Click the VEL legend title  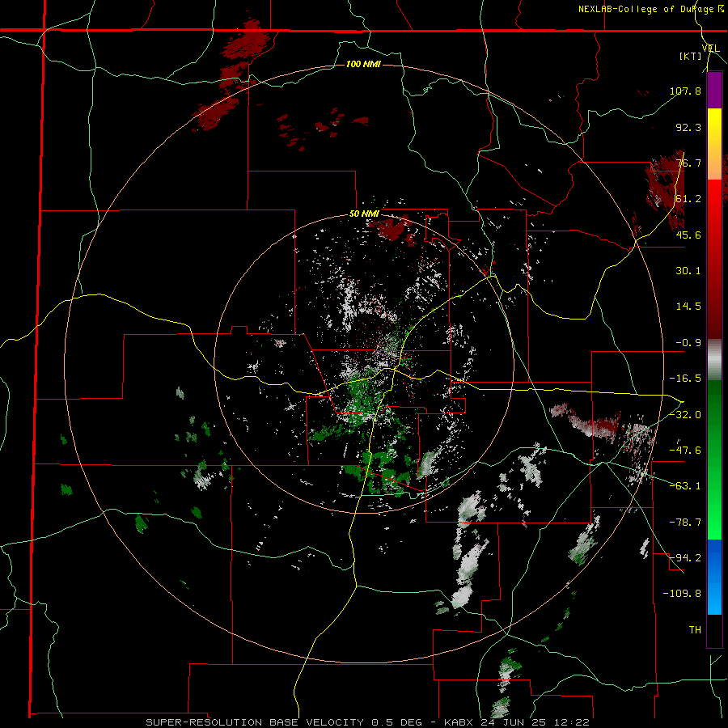click(710, 48)
